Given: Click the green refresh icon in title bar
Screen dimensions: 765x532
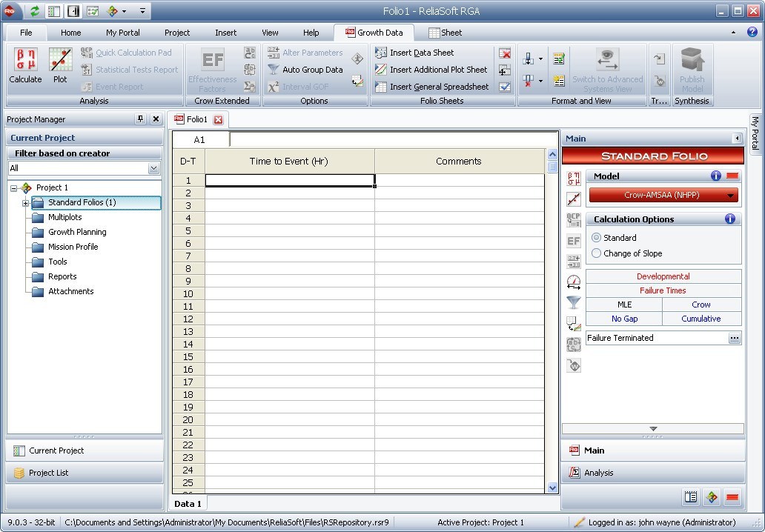Looking at the screenshot, I should pos(35,10).
